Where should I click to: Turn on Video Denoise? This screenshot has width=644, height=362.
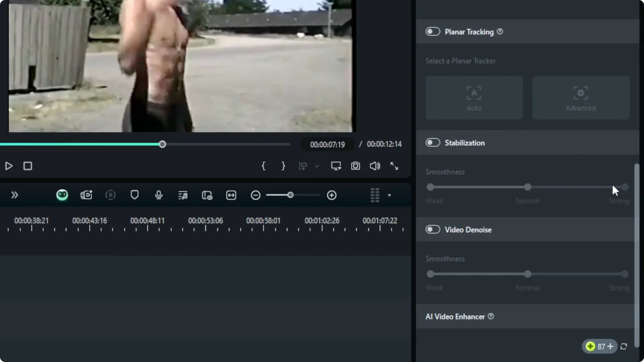433,229
